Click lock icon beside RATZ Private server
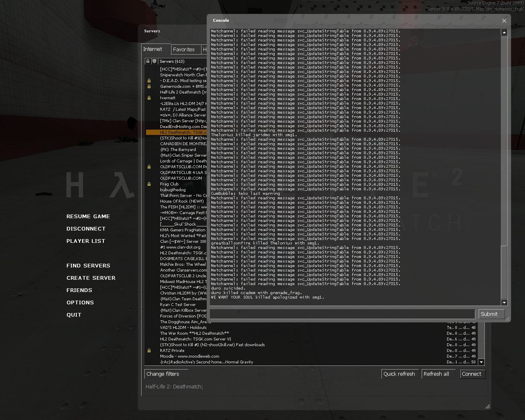Screen dimensions: 525x420 [x=149, y=351]
